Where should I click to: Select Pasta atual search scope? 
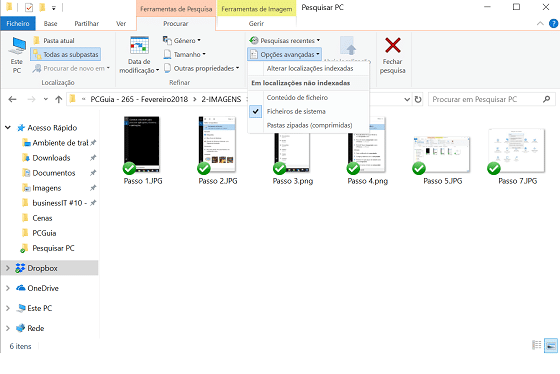pos(54,40)
